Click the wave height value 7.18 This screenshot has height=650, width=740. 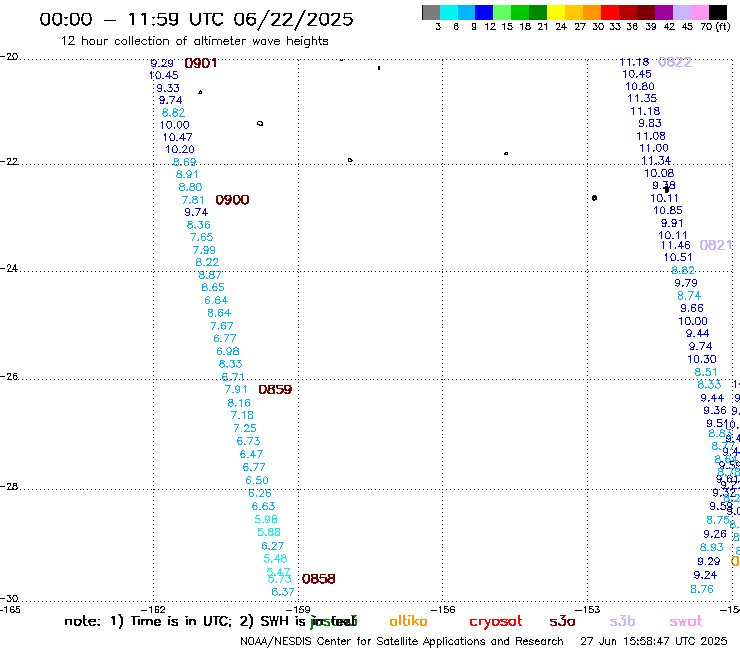[242, 415]
